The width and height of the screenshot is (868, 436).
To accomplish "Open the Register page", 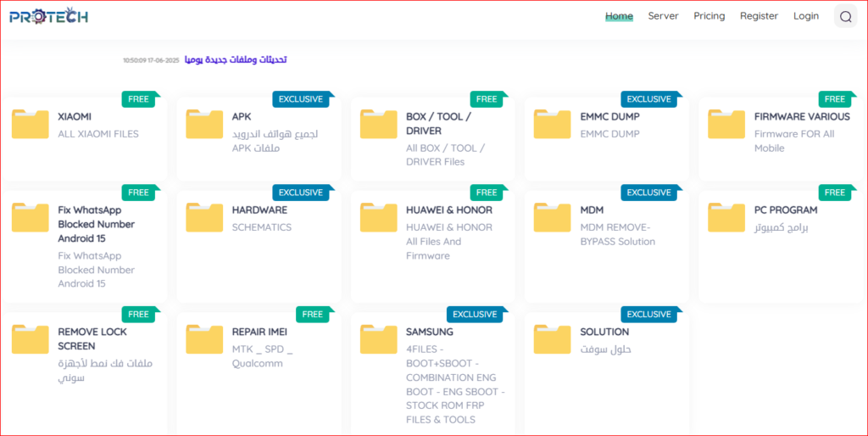I will tap(759, 16).
